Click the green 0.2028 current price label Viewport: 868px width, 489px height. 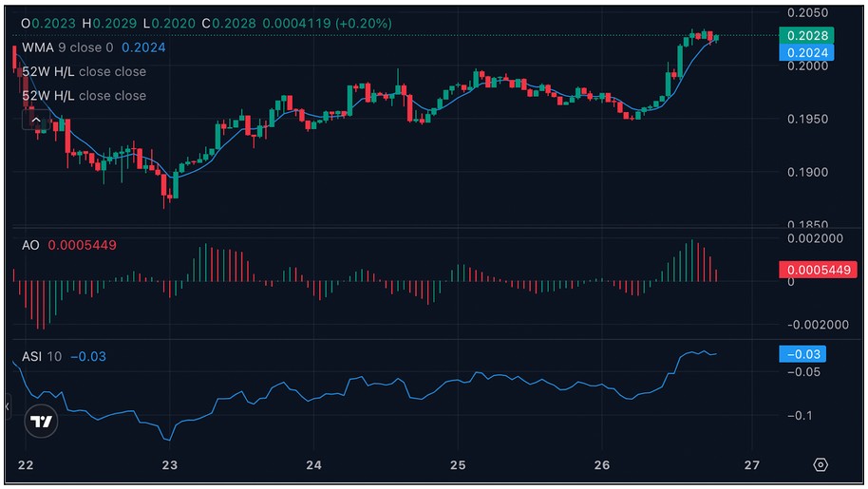click(x=805, y=35)
